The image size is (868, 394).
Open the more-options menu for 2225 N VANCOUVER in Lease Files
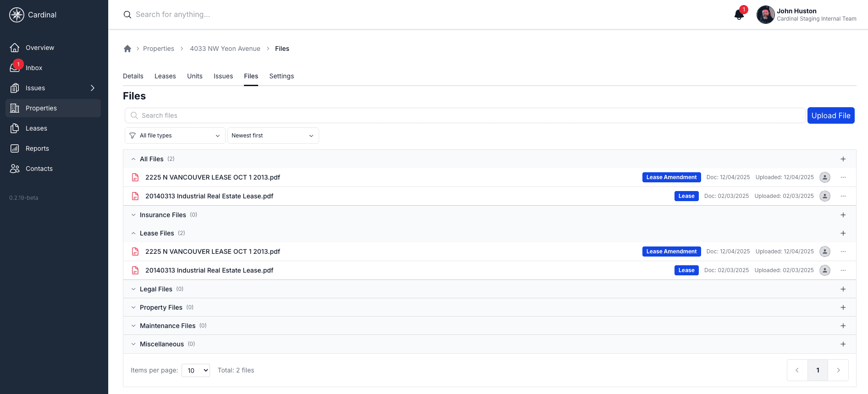(x=843, y=252)
